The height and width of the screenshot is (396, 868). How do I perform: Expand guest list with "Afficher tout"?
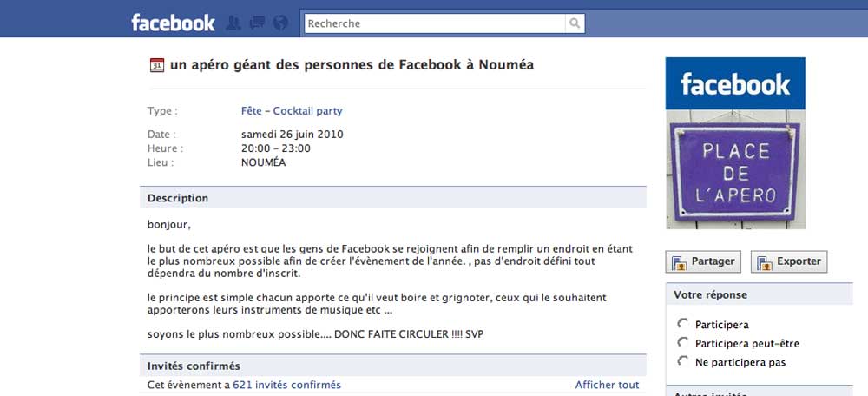[x=607, y=385]
